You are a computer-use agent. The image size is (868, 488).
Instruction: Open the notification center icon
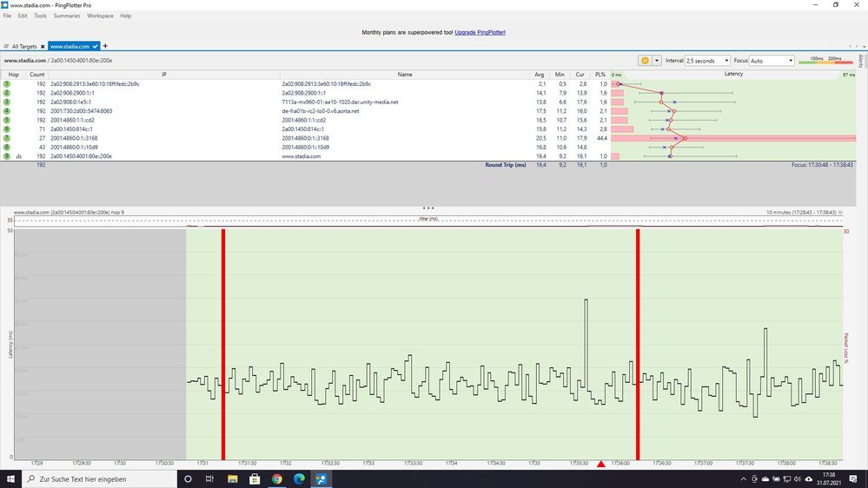point(853,479)
